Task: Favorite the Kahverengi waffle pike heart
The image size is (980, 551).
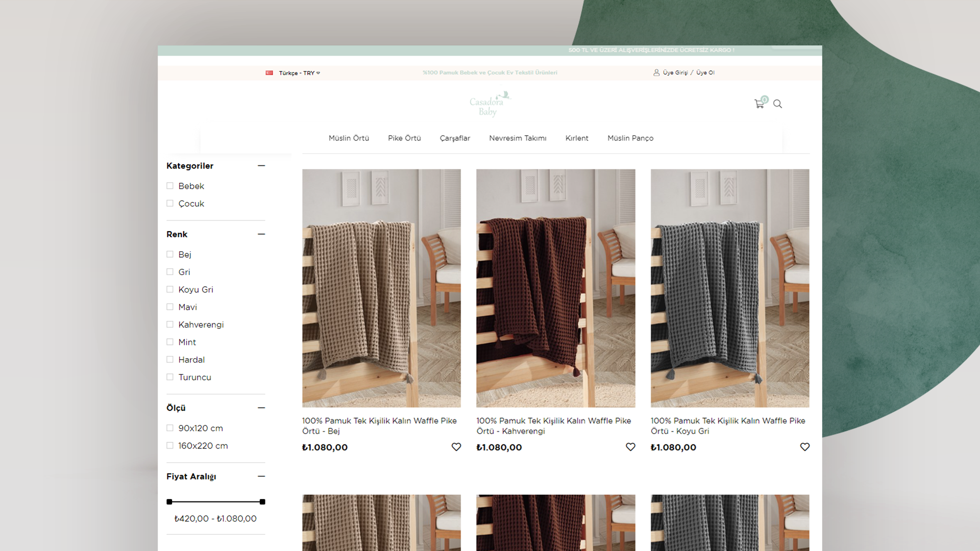Action: tap(630, 447)
